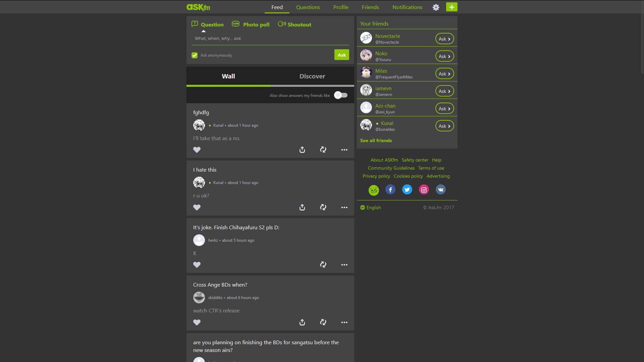Uncheck the Ask anonymously checkbox
644x362 pixels.
click(x=195, y=55)
